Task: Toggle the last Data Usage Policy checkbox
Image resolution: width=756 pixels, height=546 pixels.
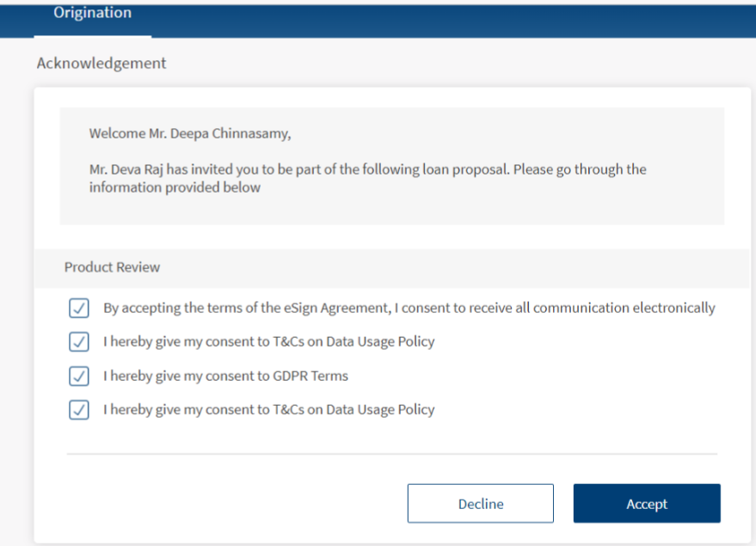Action: (78, 410)
